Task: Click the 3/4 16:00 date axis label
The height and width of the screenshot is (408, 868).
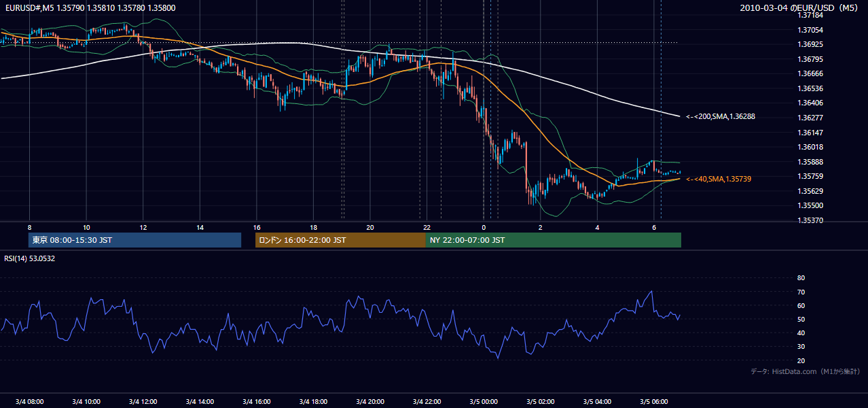Action: coord(256,401)
